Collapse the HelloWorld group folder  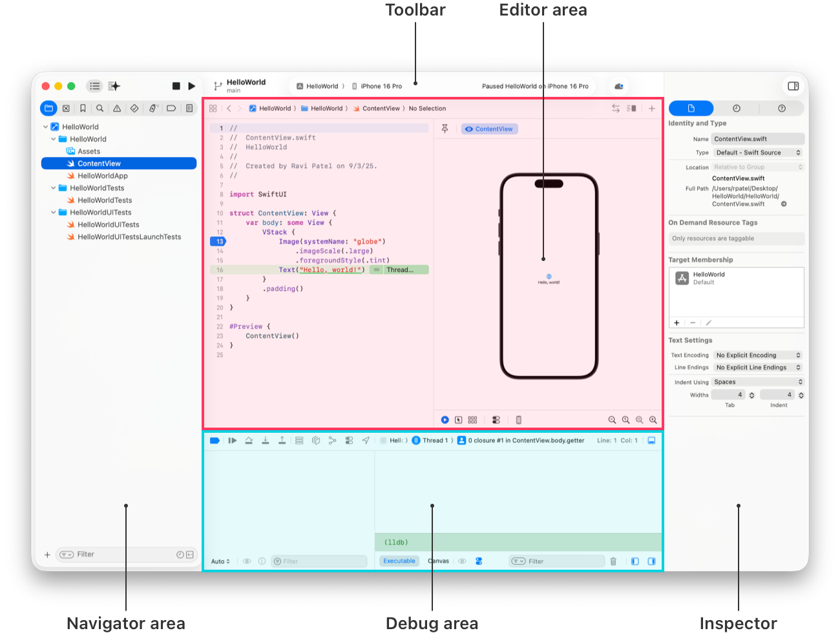pos(54,139)
